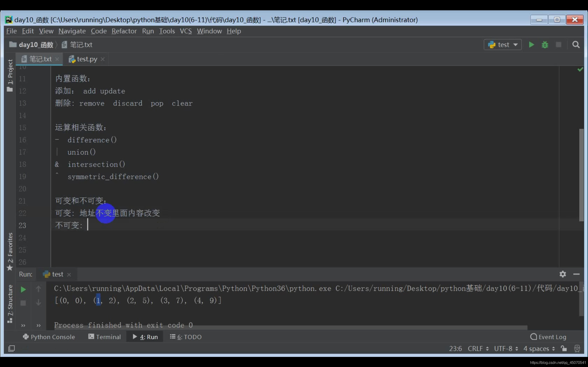
Task: Open the Refactor menu
Action: [x=124, y=31]
